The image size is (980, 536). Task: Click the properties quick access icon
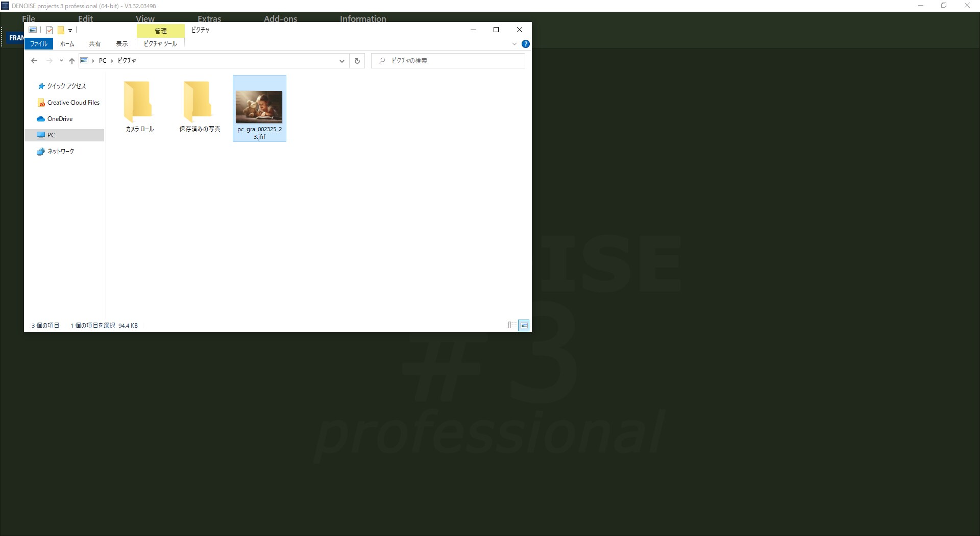click(50, 30)
